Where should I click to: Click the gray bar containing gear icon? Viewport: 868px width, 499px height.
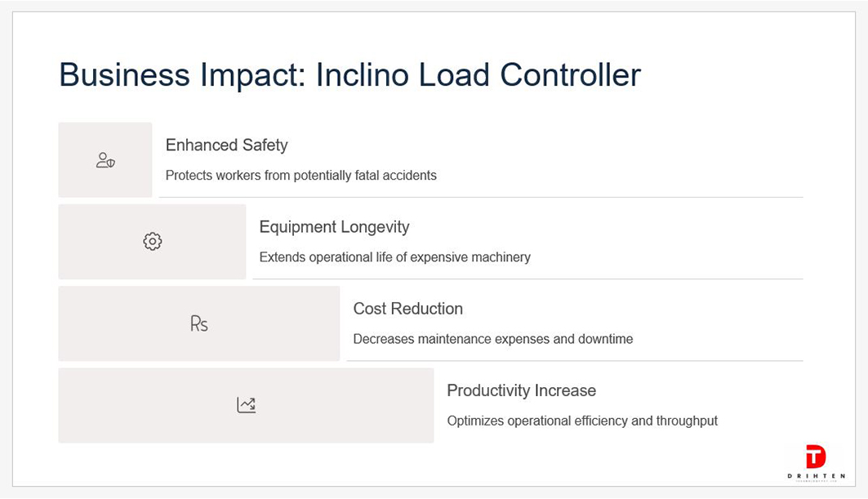pos(152,242)
